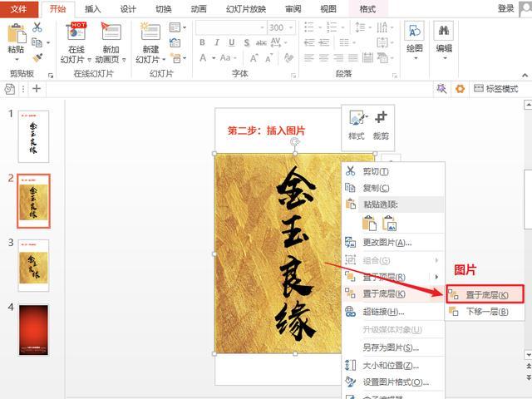
Task: Switch to the 设计 ribbon tab
Action: 128,9
